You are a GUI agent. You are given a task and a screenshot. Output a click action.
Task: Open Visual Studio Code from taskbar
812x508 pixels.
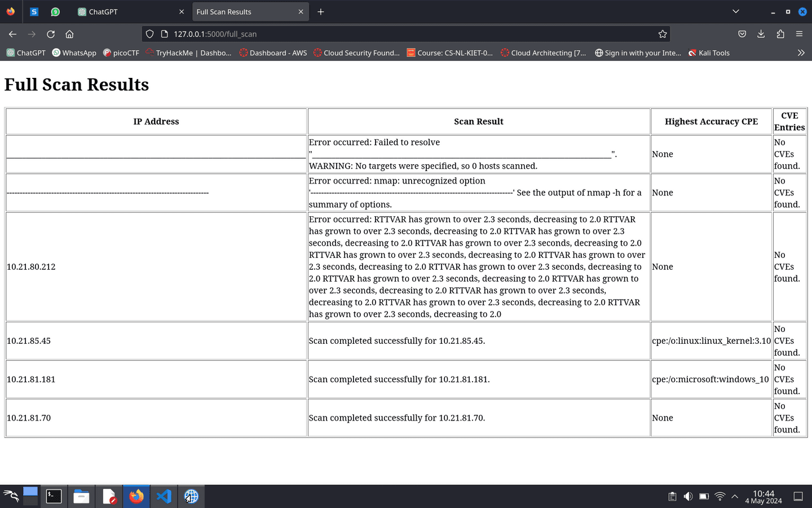pos(164,496)
